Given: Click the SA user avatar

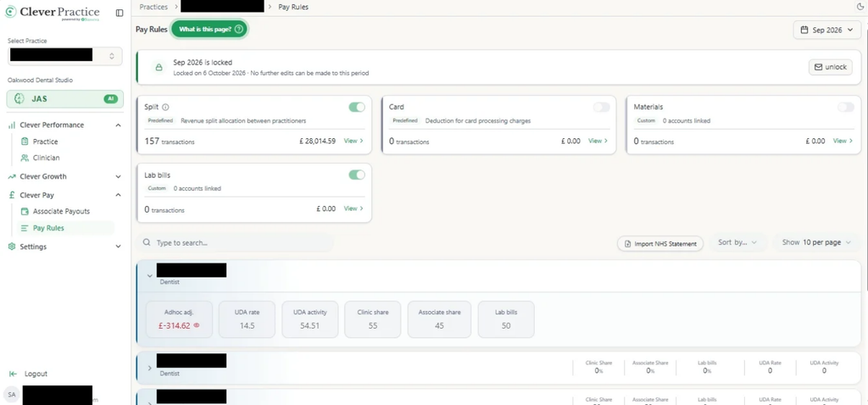Looking at the screenshot, I should 12,394.
